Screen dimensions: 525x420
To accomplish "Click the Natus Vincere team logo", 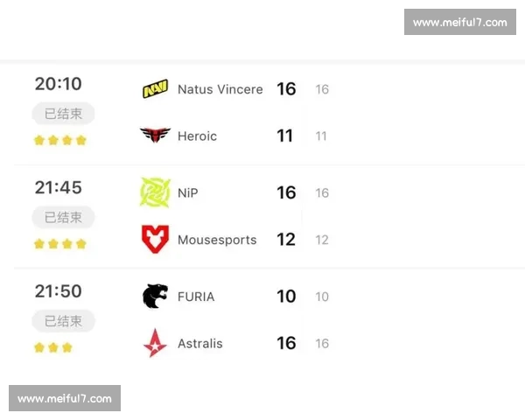I will (x=155, y=89).
